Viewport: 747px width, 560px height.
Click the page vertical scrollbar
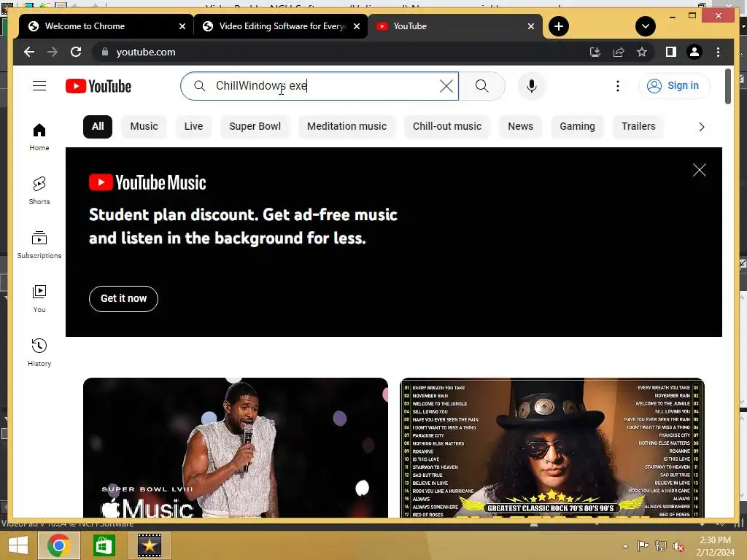[727, 86]
